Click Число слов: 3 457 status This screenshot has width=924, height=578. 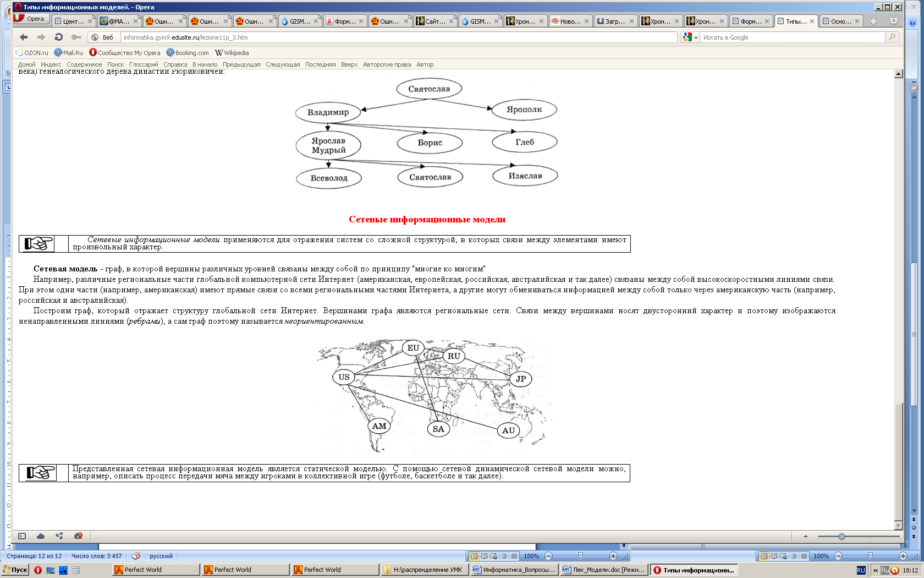[x=97, y=556]
